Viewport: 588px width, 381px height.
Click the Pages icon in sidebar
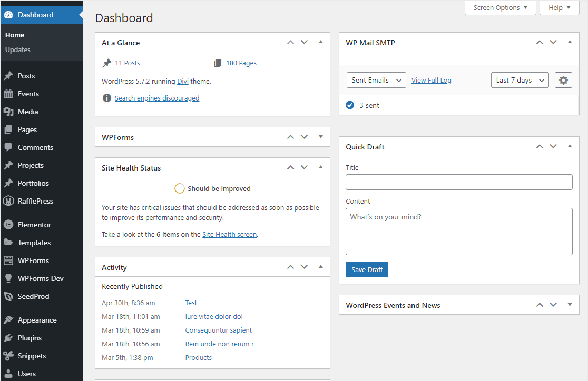tap(8, 129)
